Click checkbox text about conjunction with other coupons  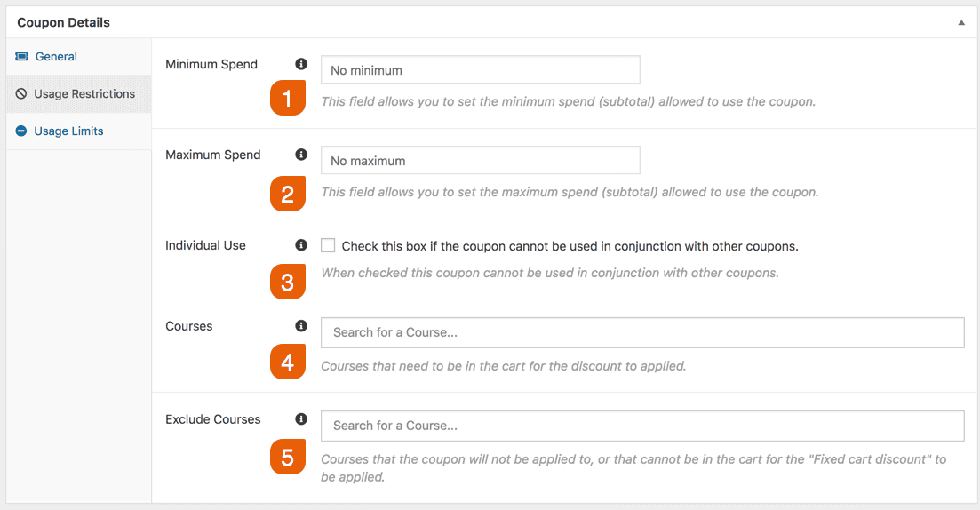(570, 246)
